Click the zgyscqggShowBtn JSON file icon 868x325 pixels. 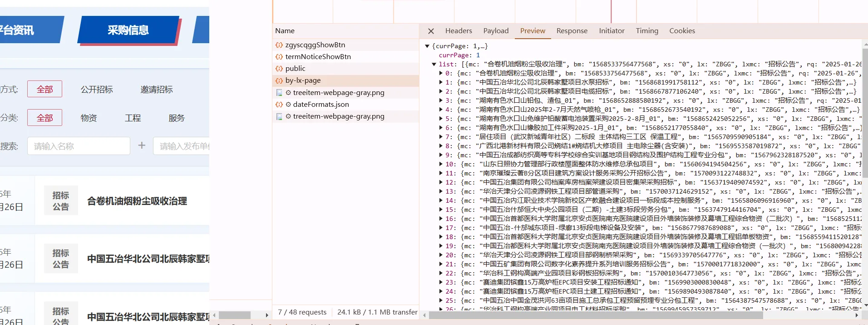279,45
